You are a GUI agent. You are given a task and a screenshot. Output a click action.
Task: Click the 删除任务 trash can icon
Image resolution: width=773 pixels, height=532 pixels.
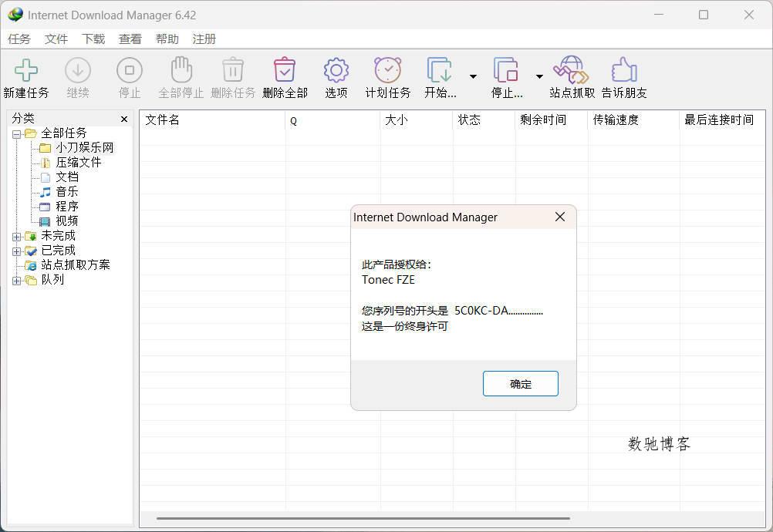pyautogui.click(x=233, y=70)
